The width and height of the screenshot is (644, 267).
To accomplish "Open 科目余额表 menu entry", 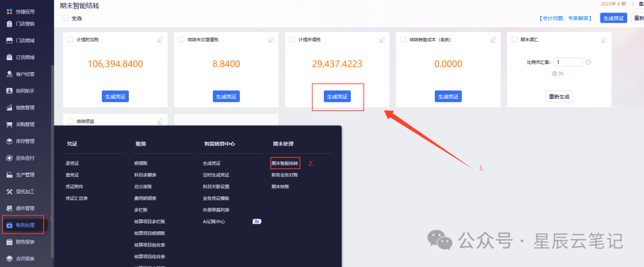I will coord(145,175).
